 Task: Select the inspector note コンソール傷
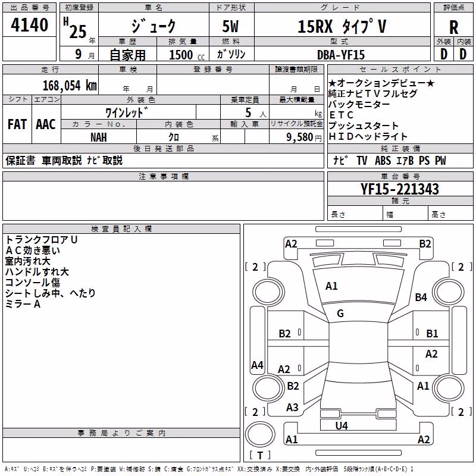[33, 282]
